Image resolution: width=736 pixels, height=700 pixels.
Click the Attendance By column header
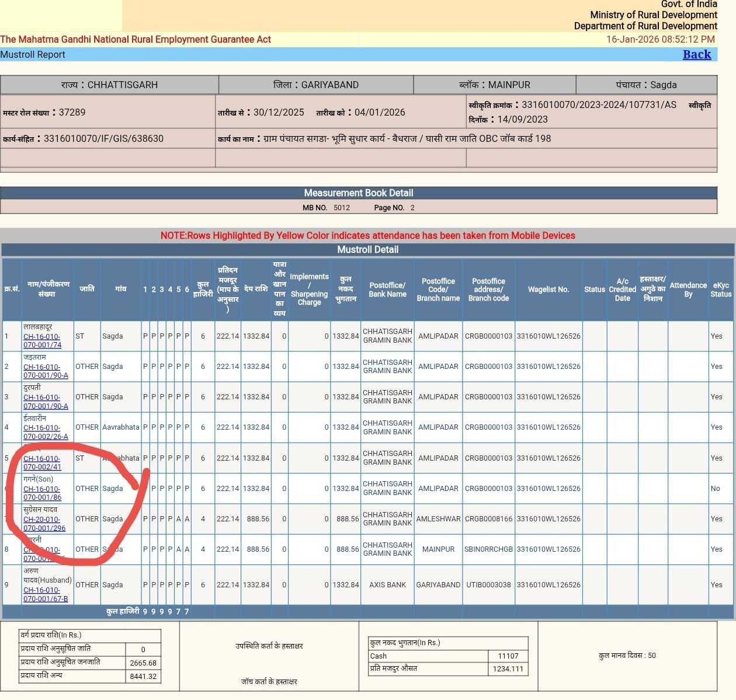(x=688, y=289)
